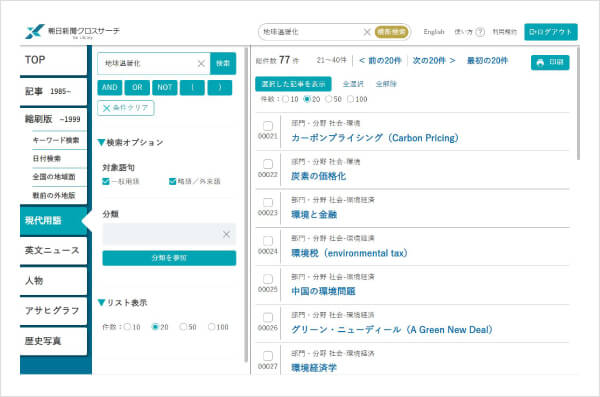Toggle the 略語/外来語 checkbox

173,181
